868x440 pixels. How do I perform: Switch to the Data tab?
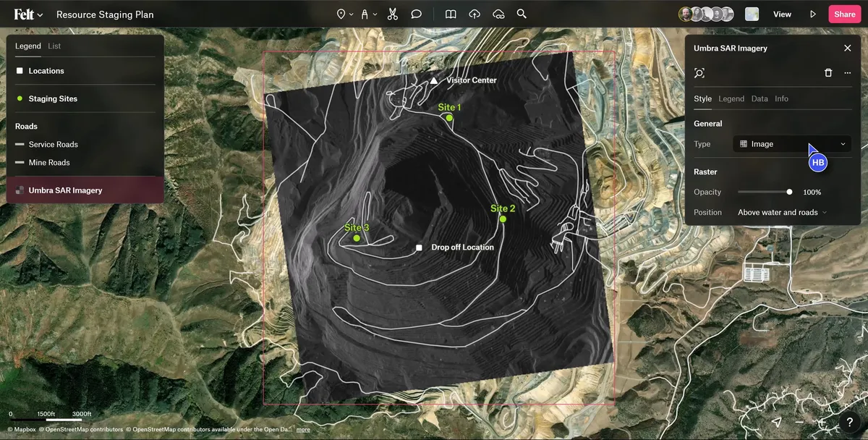(x=759, y=98)
